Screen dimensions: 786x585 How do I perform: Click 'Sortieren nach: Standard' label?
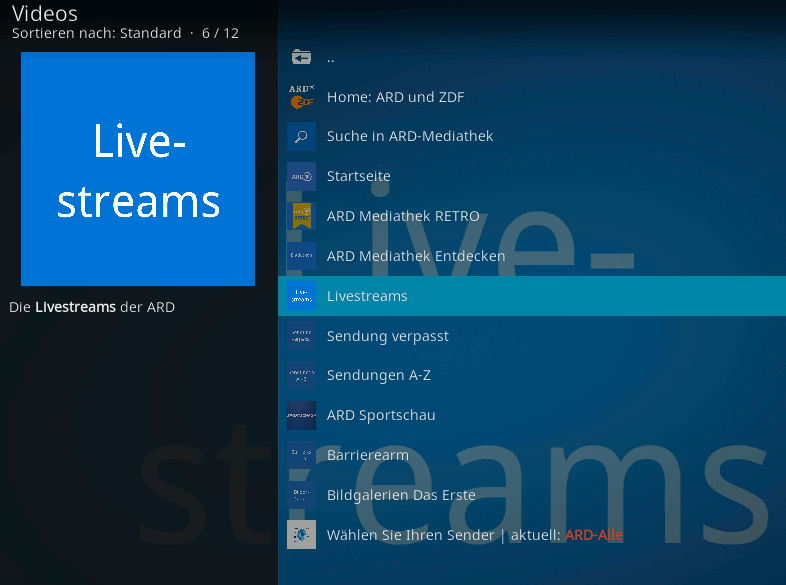[97, 33]
